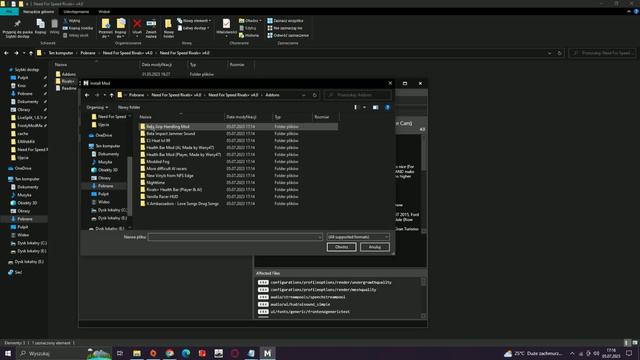Click Typ column header in dialog
Screen dimensions: 640x360
point(292,117)
